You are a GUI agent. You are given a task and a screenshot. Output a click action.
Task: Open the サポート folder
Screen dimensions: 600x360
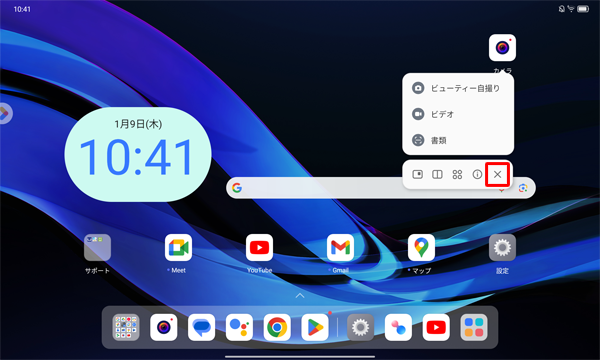coord(97,248)
